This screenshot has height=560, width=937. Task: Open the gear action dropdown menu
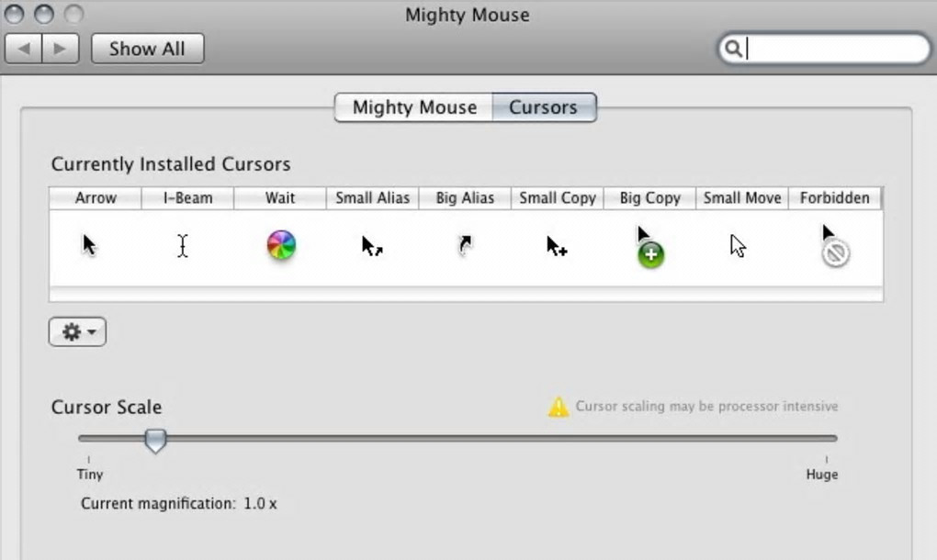coord(77,332)
